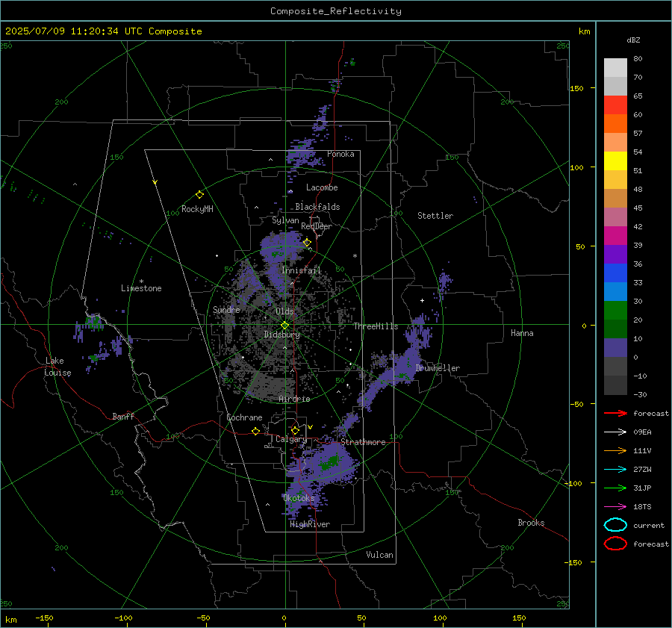Screen dimensions: 672x628
Task: Click the Hanna town label
Action: coord(522,333)
